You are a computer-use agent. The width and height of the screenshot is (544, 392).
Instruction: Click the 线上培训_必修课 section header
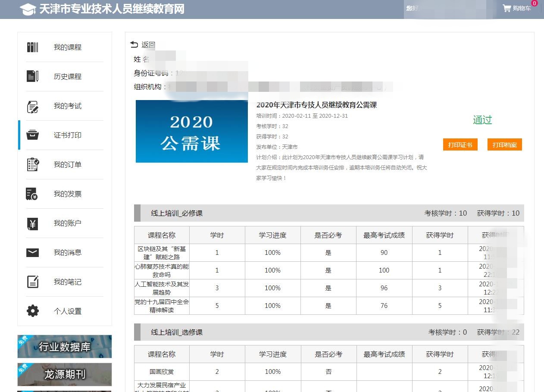pos(177,213)
